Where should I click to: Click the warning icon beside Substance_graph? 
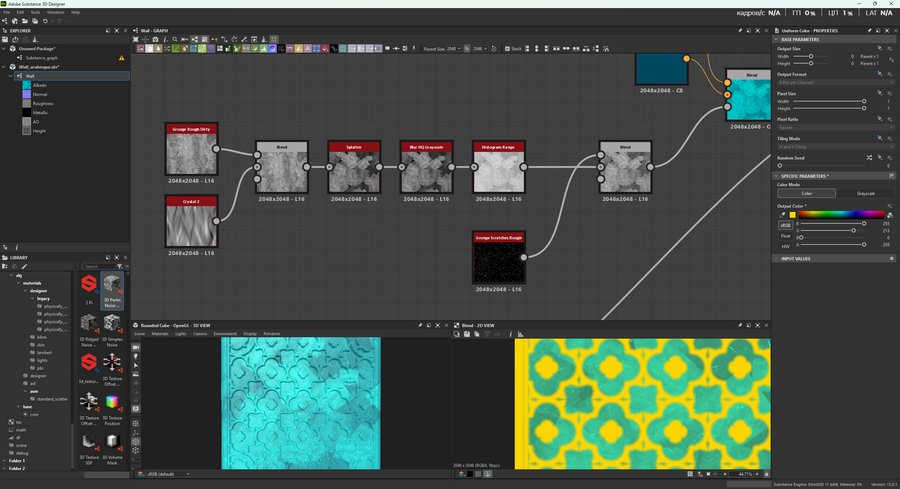(x=122, y=58)
